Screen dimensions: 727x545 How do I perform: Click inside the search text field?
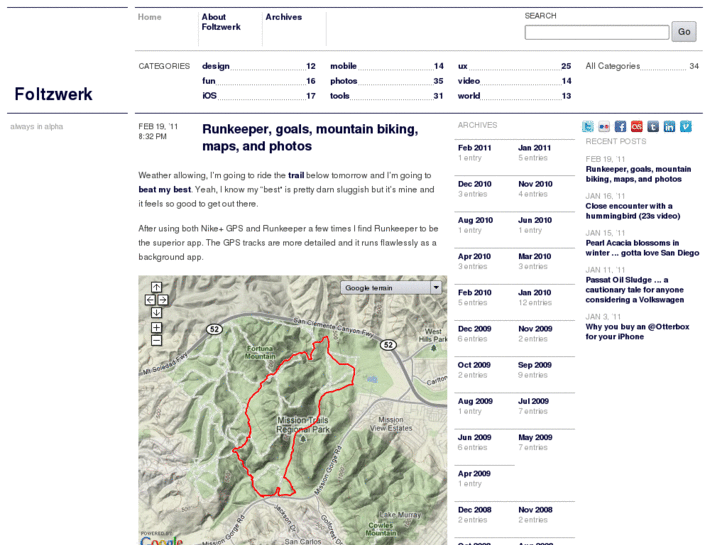coord(597,32)
